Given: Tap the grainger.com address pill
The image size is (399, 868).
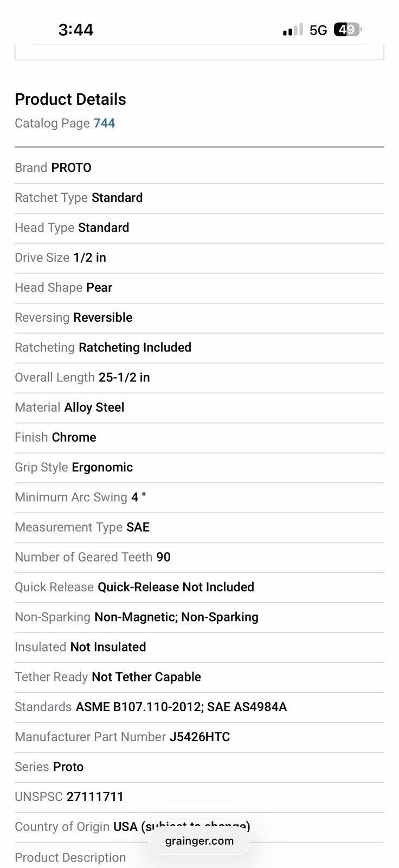Looking at the screenshot, I should tap(200, 841).
